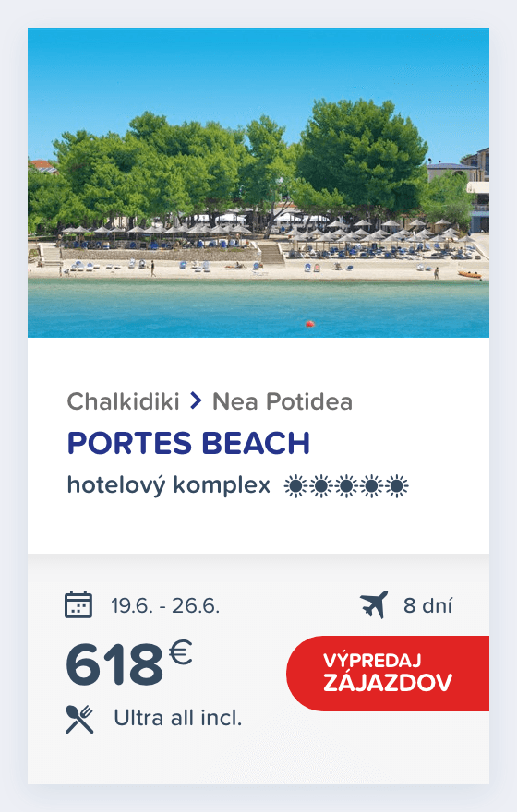Click the euro currency symbol
Screen dimensions: 517x812
click(x=181, y=652)
